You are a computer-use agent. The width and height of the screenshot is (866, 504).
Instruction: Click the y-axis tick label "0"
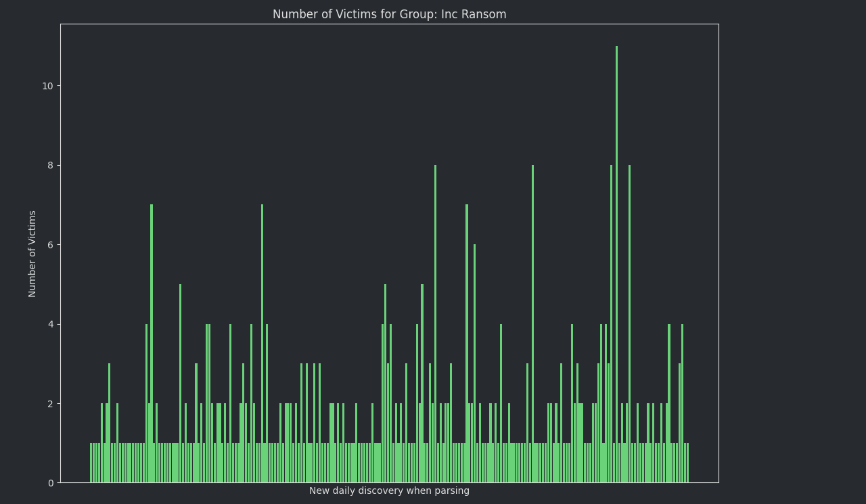point(50,483)
